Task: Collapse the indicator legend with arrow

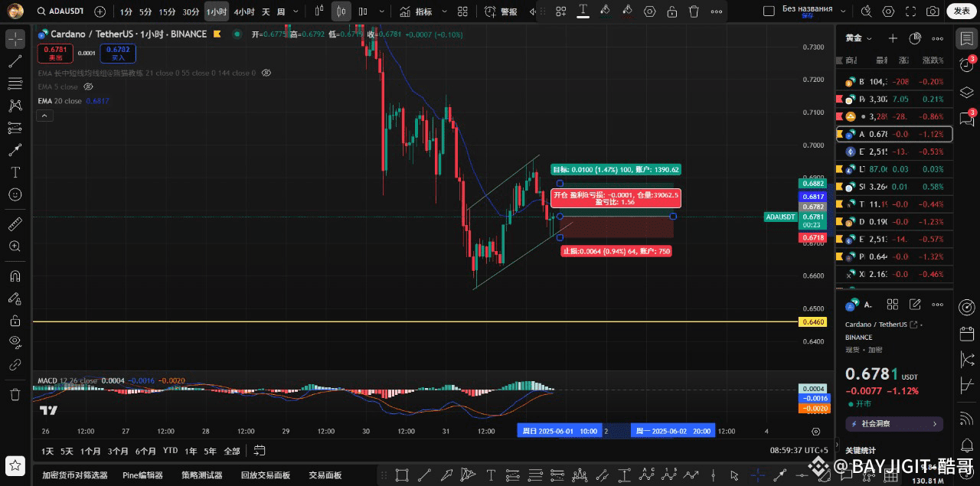Action: point(44,116)
